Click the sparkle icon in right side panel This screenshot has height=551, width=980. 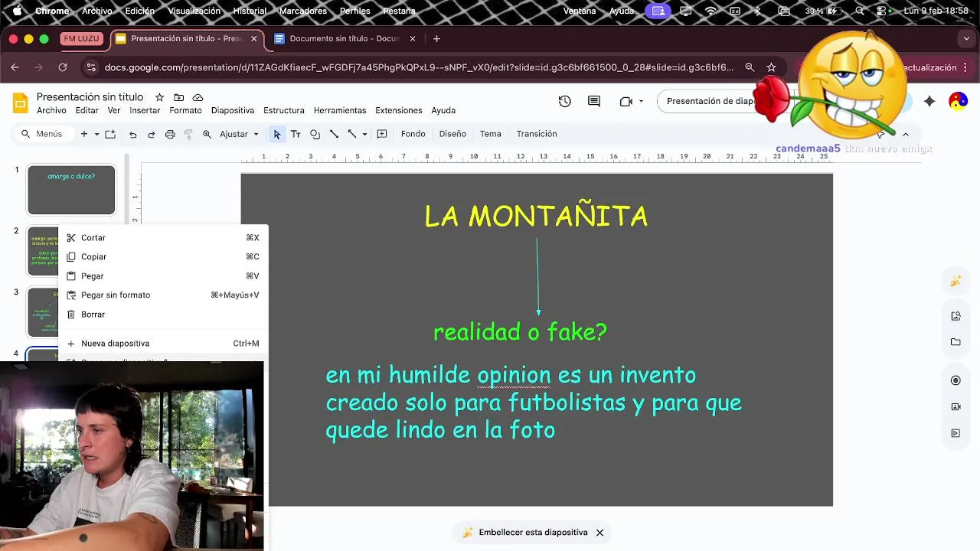click(x=955, y=281)
